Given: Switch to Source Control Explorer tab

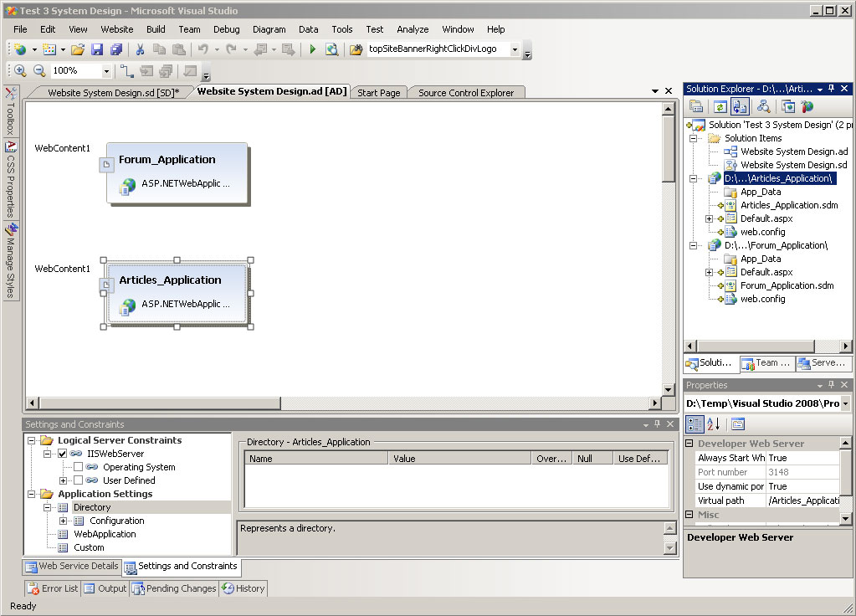Looking at the screenshot, I should 466,93.
